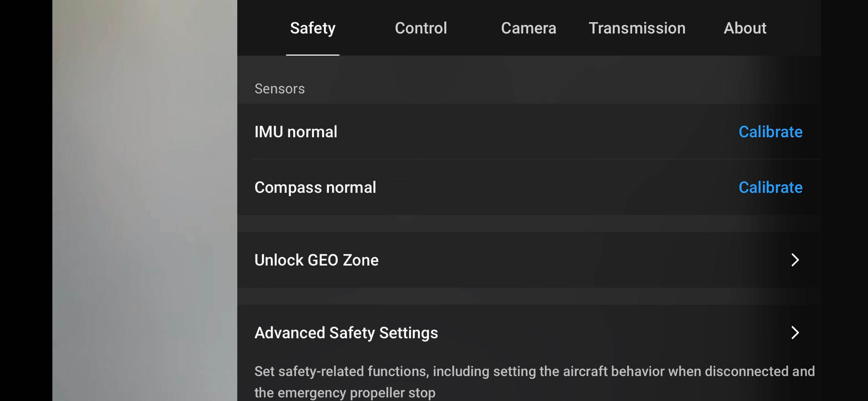Select the Compass normal row
The height and width of the screenshot is (401, 868).
(x=315, y=187)
